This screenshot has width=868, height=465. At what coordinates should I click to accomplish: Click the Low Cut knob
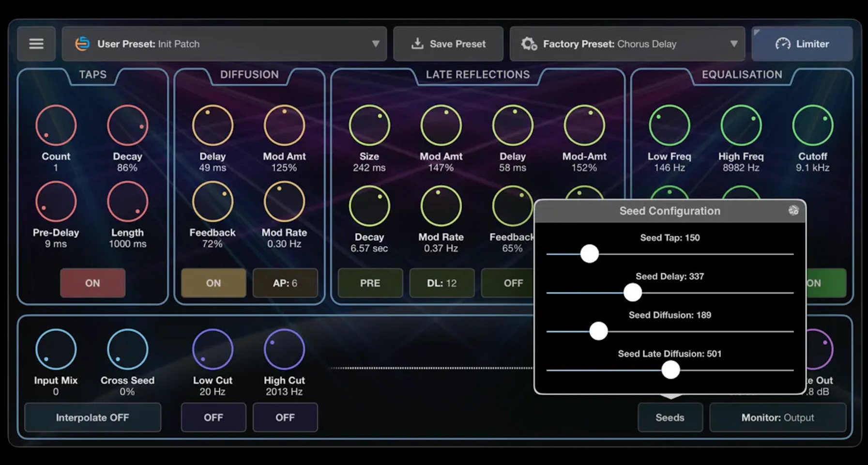pyautogui.click(x=213, y=349)
